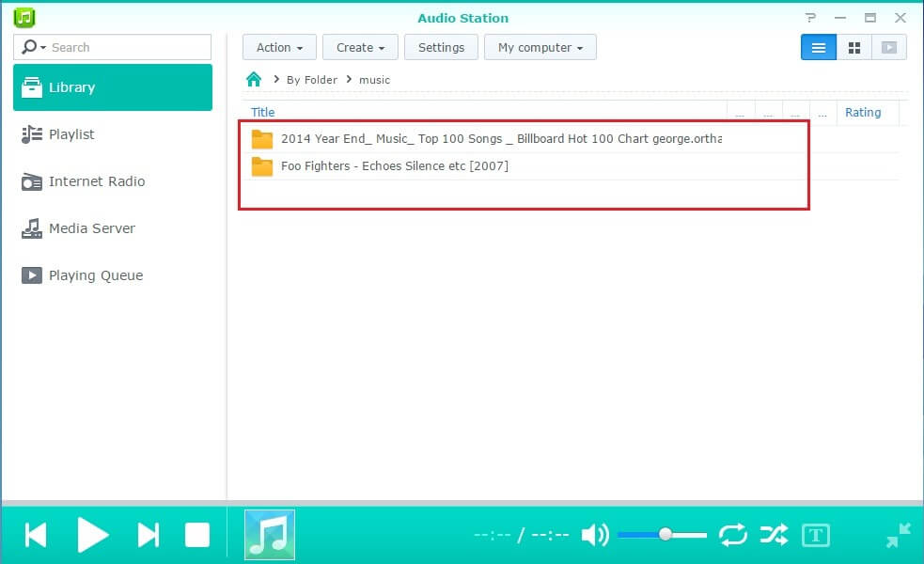Toggle shuffle playback
This screenshot has width=924, height=564.
pos(774,535)
